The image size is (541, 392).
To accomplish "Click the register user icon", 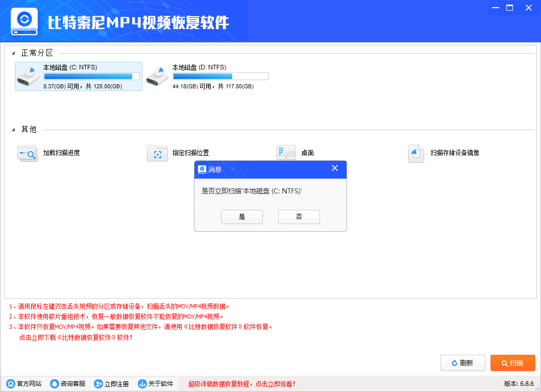I will [x=99, y=384].
